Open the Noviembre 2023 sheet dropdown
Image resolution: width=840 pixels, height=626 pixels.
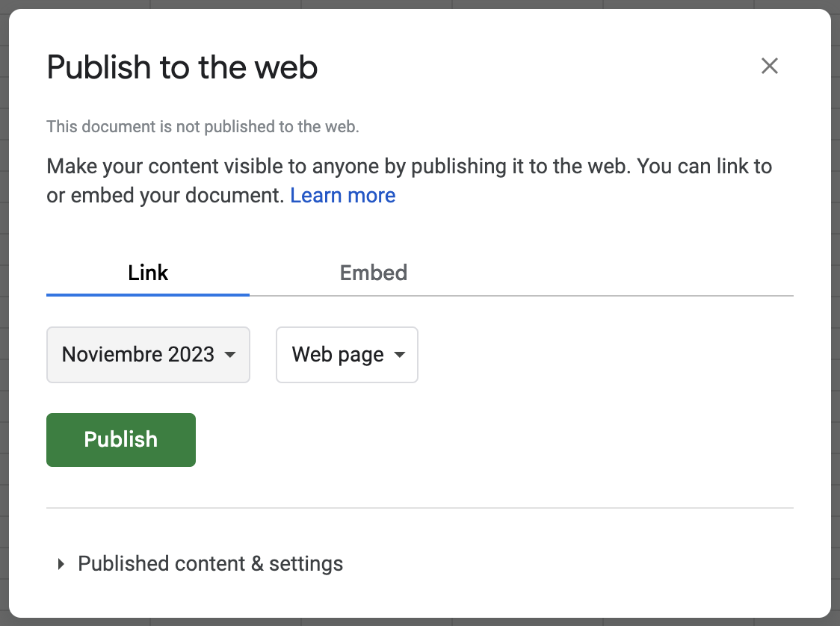138,354
